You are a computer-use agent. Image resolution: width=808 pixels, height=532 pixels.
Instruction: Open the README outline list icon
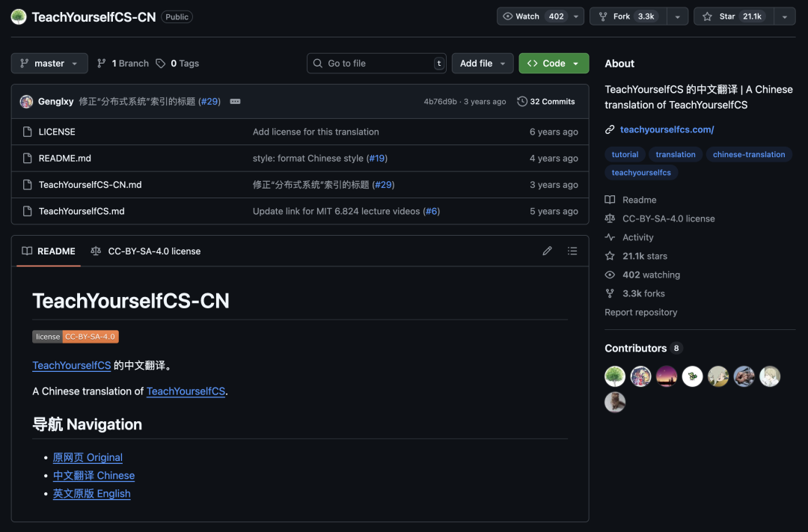572,251
